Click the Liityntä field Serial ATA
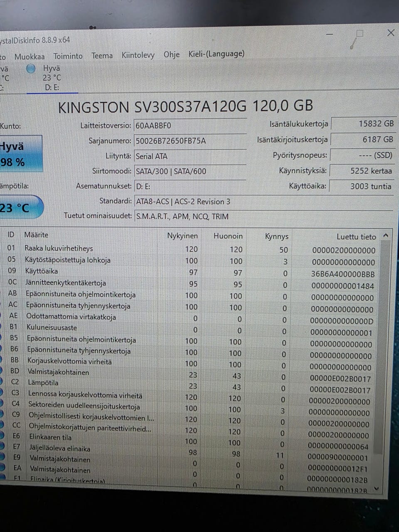The image size is (399, 532). point(190,156)
